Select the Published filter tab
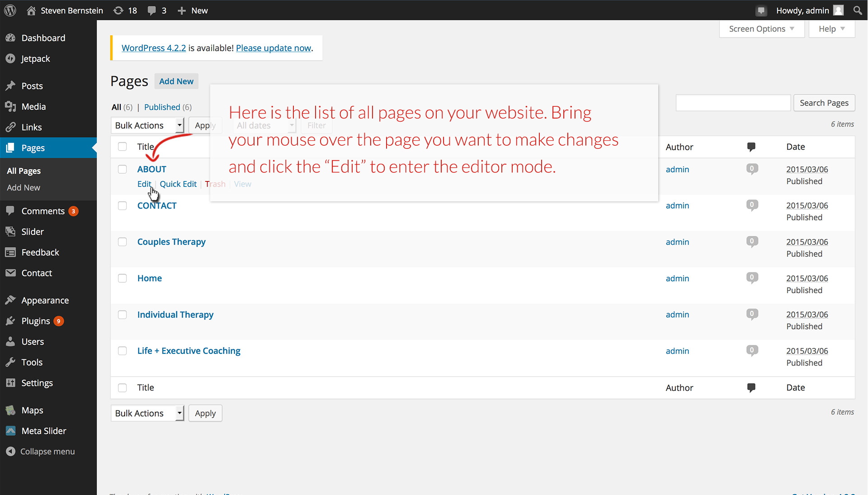The image size is (868, 495). [162, 107]
